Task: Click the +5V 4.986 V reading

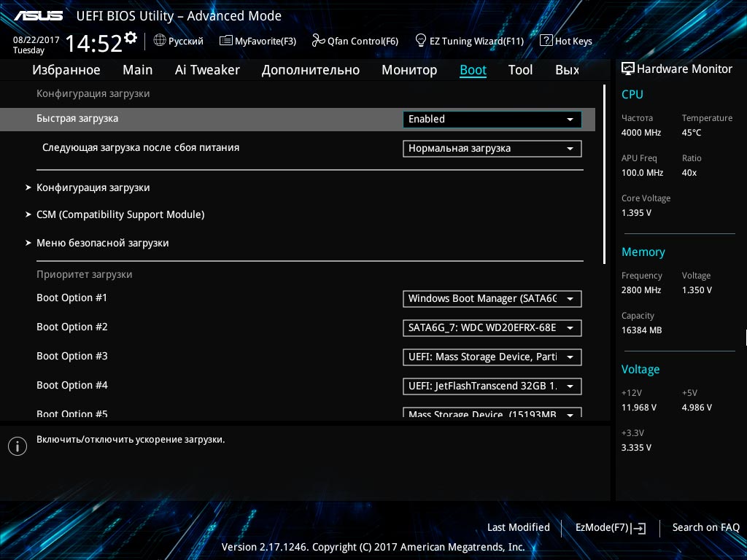Action: click(x=697, y=408)
